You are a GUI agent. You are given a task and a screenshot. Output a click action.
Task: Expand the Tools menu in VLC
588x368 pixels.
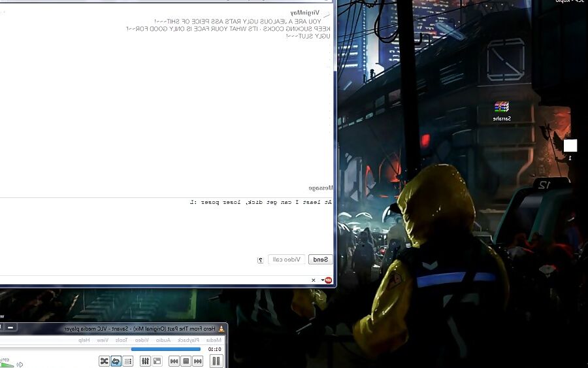click(x=122, y=340)
